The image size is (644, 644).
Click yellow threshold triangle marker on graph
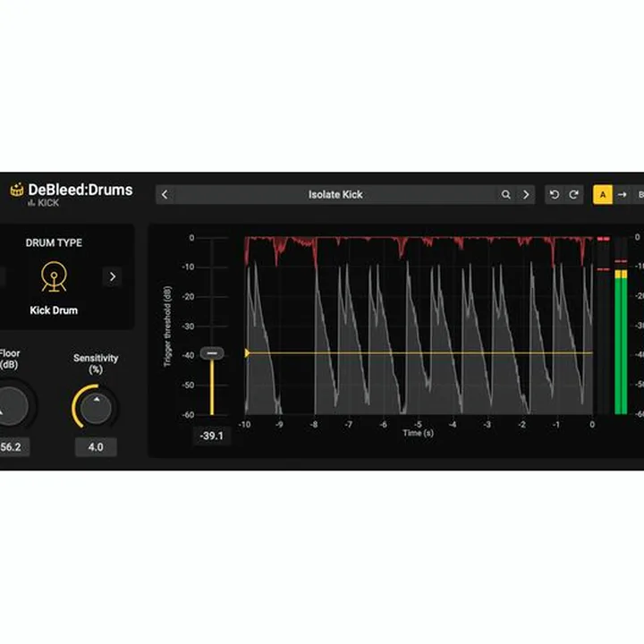tap(247, 352)
